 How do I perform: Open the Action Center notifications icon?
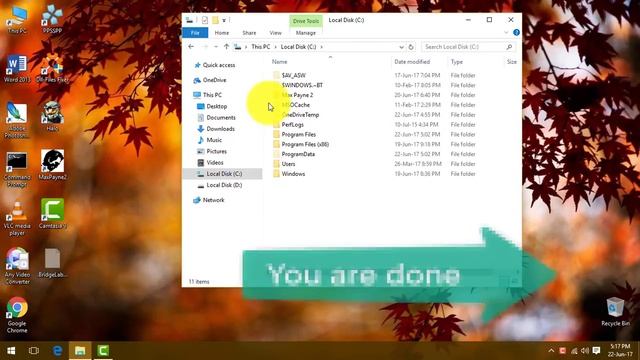(x=596, y=351)
